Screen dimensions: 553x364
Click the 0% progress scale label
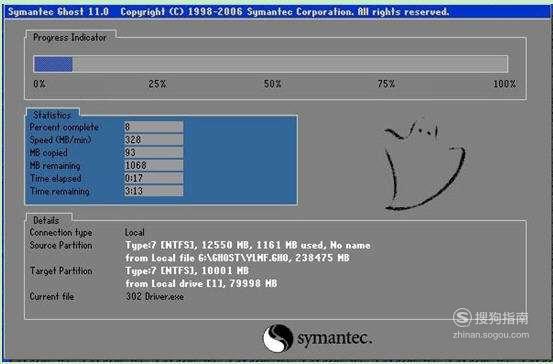pos(40,84)
